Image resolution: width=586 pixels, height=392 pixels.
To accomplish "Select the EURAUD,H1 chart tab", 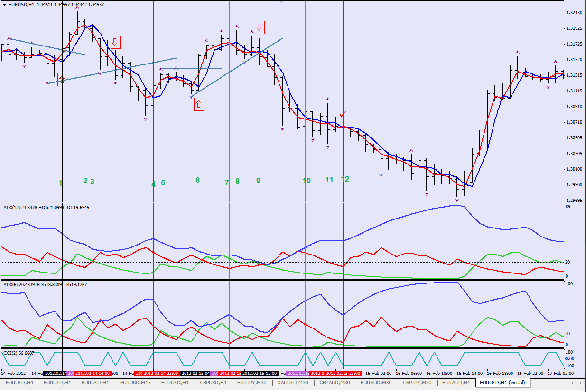I will pos(456,383).
